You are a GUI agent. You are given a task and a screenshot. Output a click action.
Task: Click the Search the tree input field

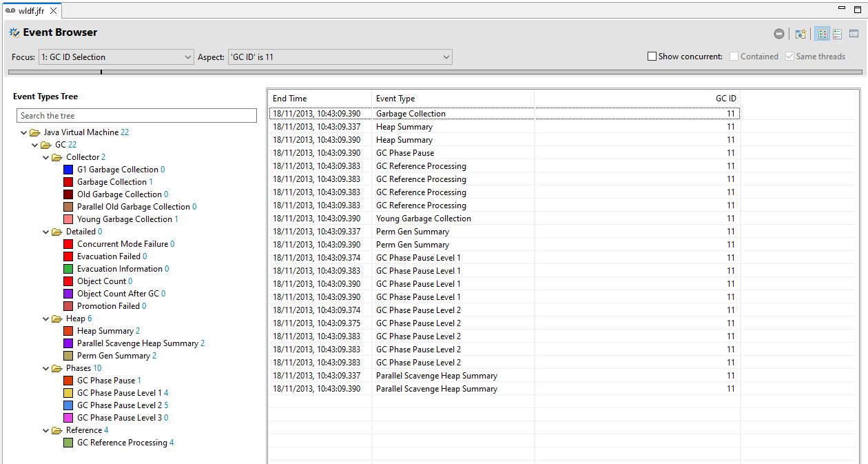(x=136, y=116)
